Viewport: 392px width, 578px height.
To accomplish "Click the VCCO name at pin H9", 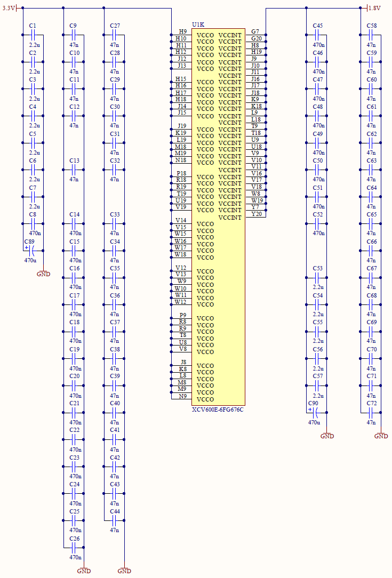I will [205, 35].
